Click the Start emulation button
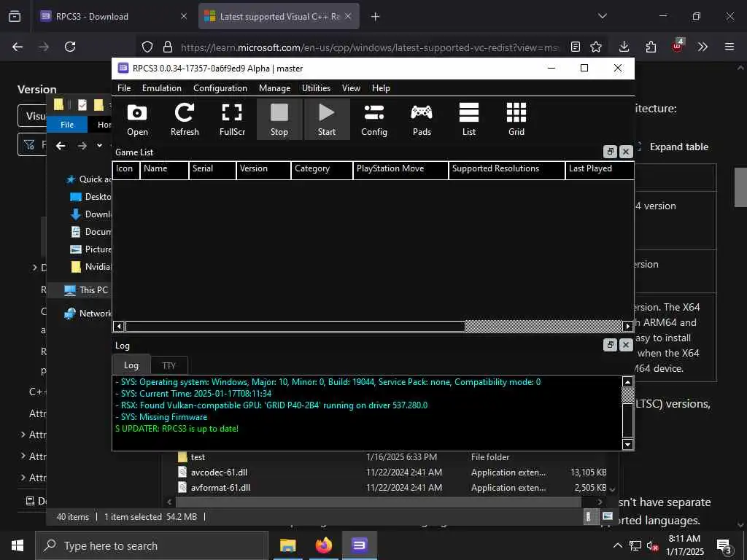The height and width of the screenshot is (560, 747). click(x=327, y=120)
